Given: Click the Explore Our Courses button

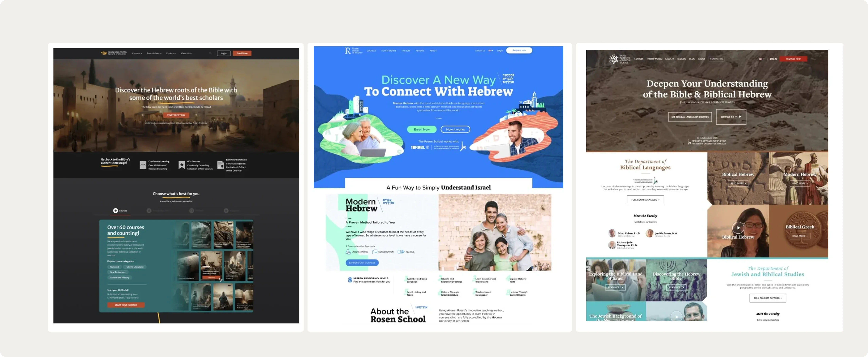Looking at the screenshot, I should (x=362, y=262).
